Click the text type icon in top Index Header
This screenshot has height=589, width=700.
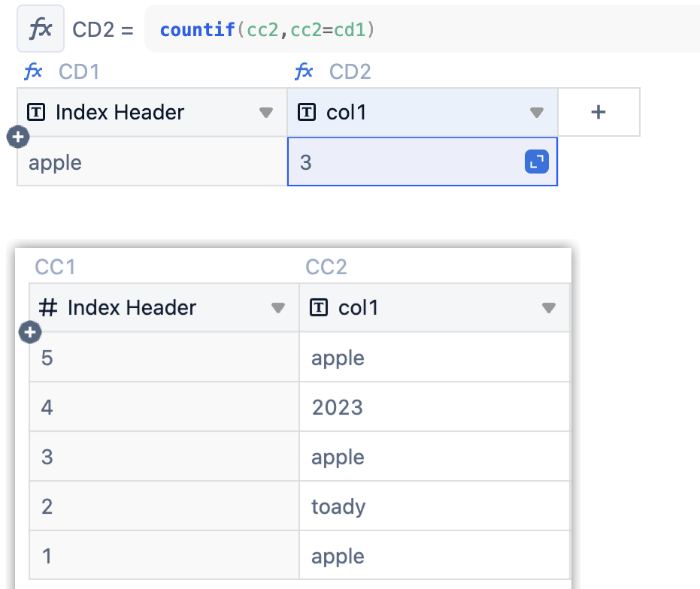36,112
